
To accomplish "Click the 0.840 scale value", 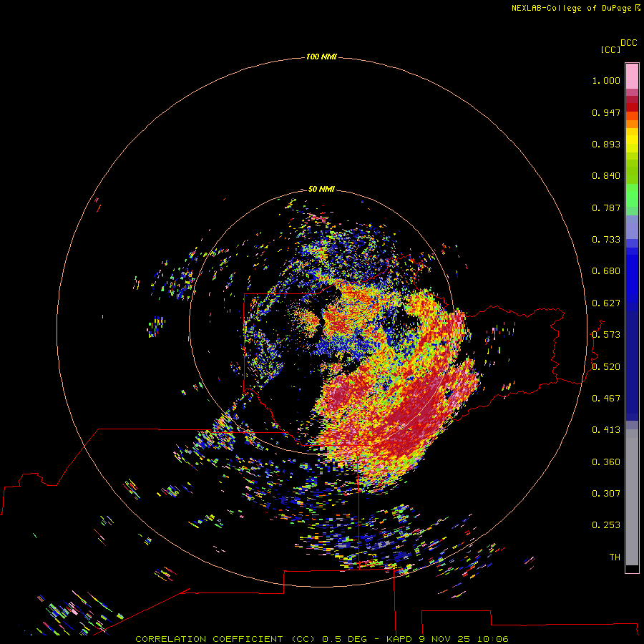I will pyautogui.click(x=606, y=176).
